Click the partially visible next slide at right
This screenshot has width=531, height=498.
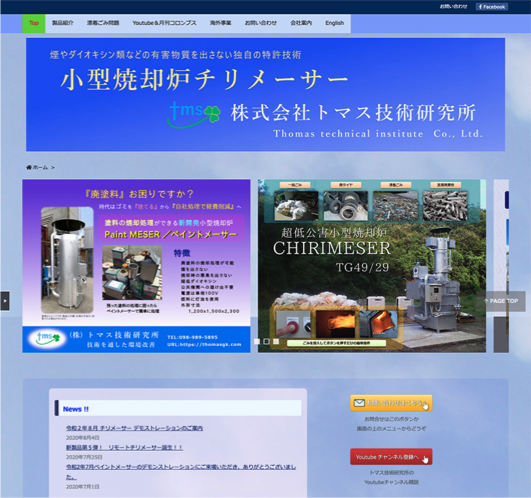tap(501, 266)
